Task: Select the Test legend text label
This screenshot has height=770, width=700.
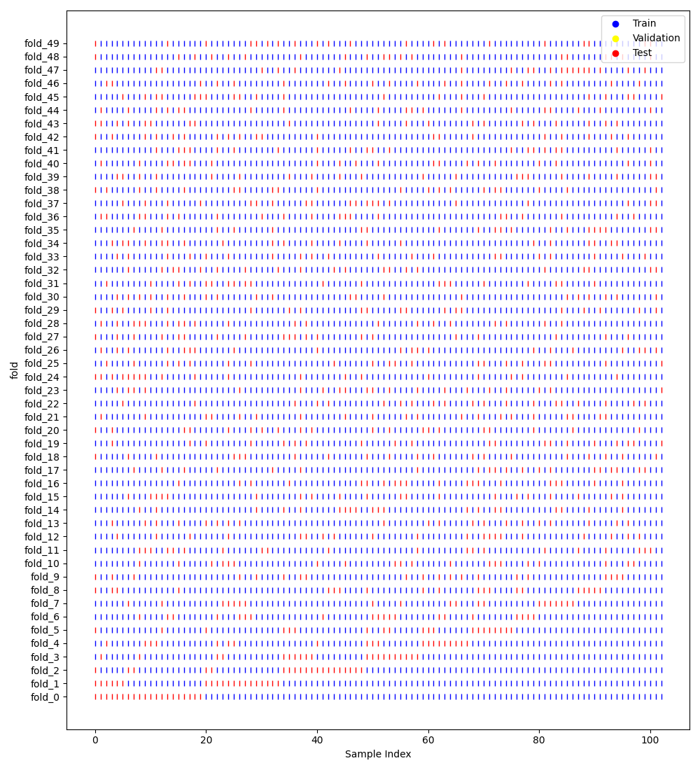Action: [x=642, y=53]
